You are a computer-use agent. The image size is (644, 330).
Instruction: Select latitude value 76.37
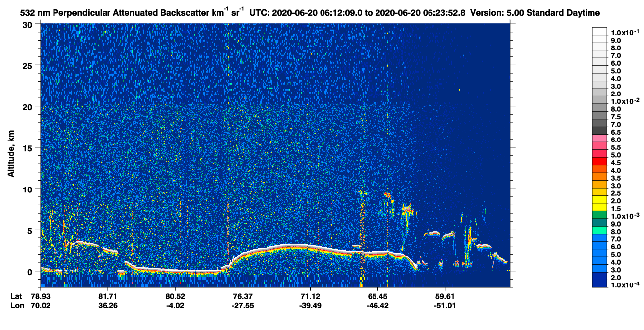(242, 296)
